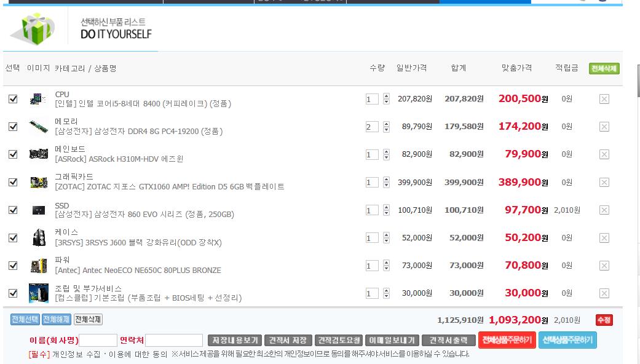Order selected items with 선택상품주문하기
This screenshot has height=364, width=640.
(567, 341)
